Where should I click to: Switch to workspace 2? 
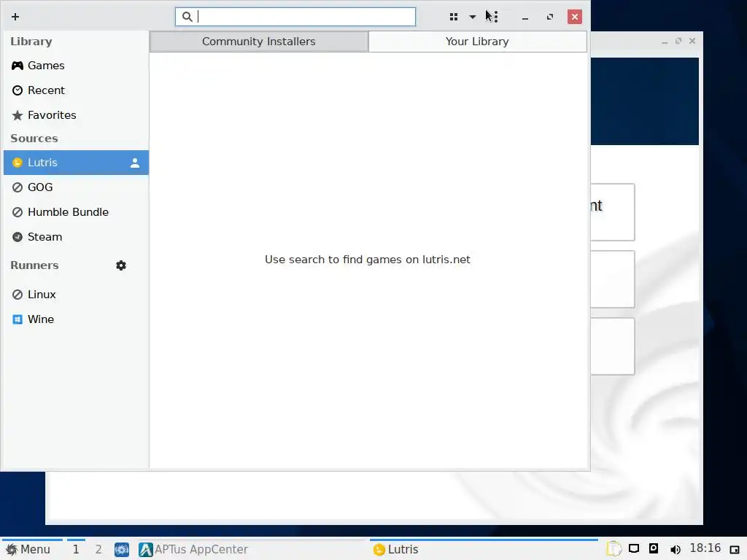[98, 550]
